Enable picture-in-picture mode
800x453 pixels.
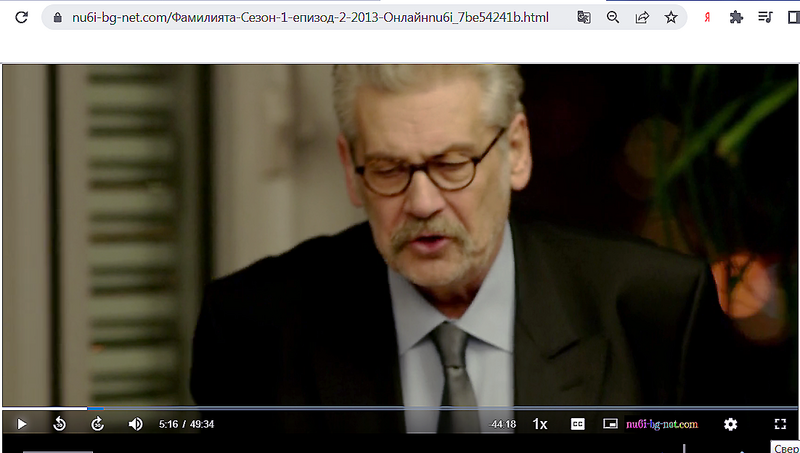(x=610, y=423)
